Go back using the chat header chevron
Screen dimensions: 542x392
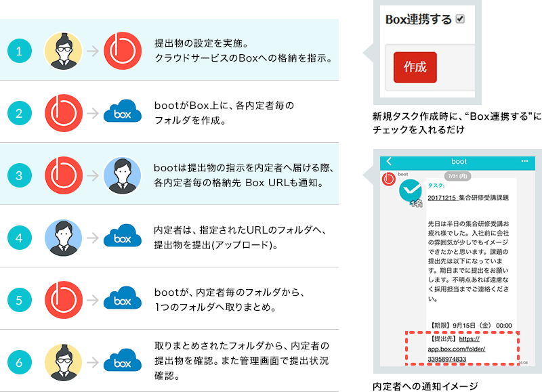coord(389,162)
